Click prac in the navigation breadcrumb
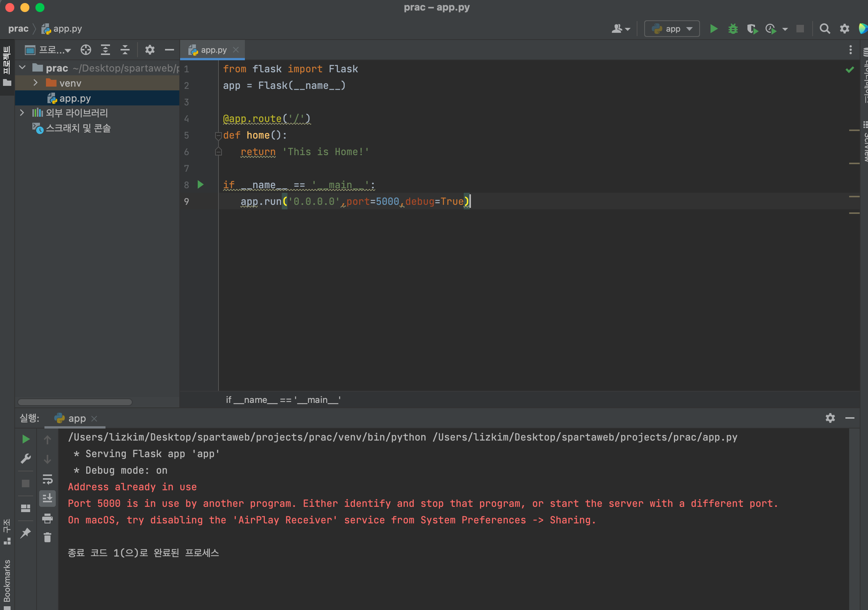868x610 pixels. coord(18,29)
